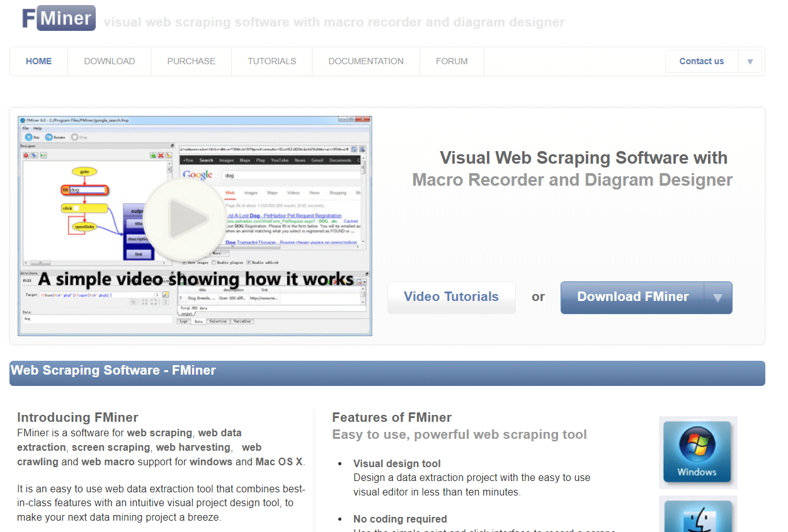Click the 'Visual Web Scraping Software with' headline
The image size is (788, 532).
pyautogui.click(x=583, y=158)
